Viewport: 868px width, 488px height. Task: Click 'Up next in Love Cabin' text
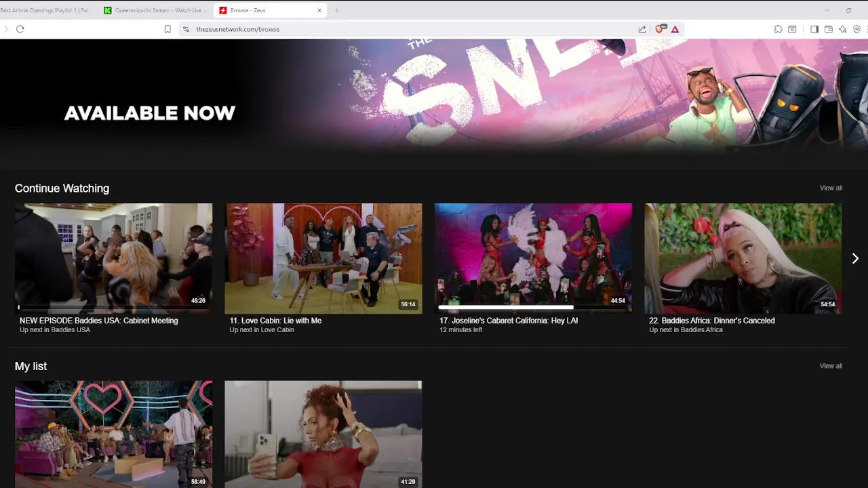[x=262, y=330]
